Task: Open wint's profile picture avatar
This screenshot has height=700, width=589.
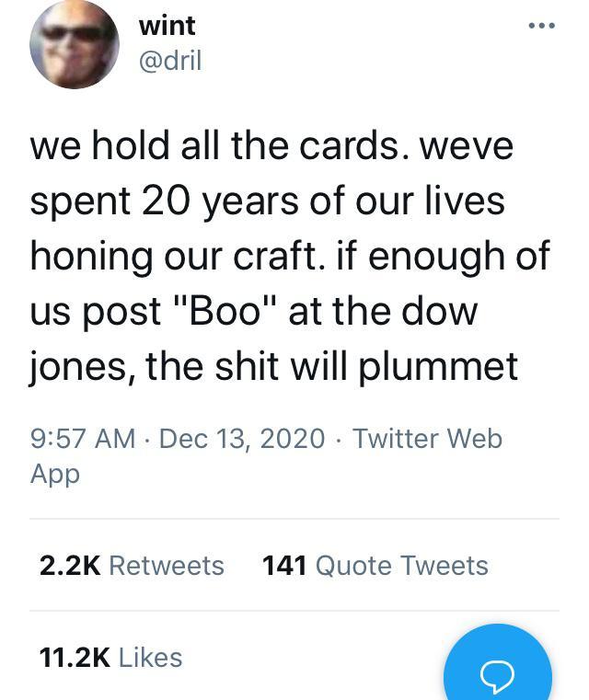Action: click(x=75, y=42)
